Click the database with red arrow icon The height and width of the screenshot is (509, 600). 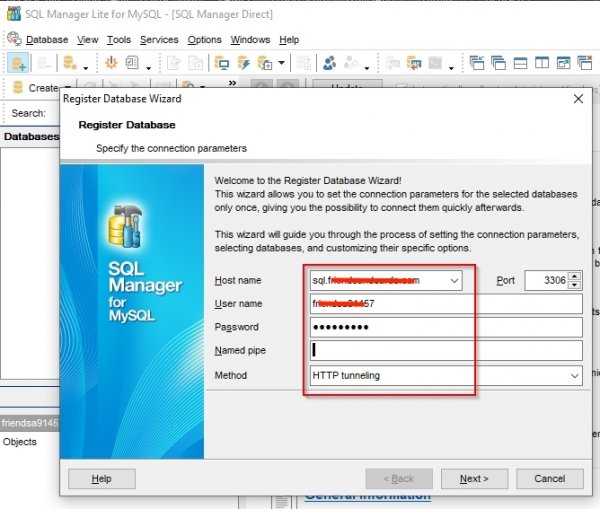click(x=414, y=63)
